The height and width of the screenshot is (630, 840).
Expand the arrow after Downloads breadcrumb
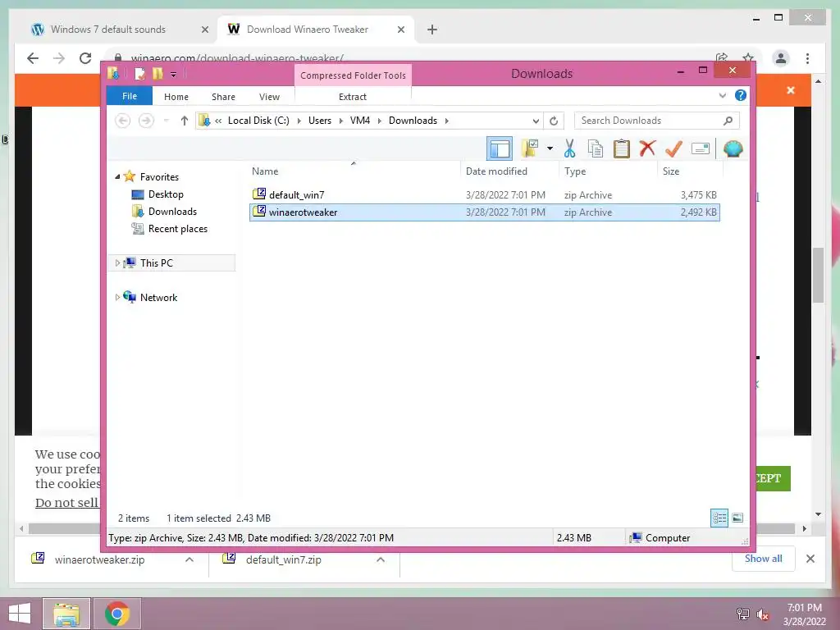tap(447, 121)
